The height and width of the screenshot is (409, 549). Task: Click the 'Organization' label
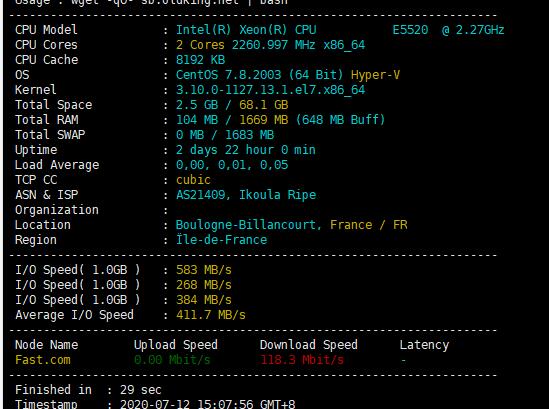(57, 210)
